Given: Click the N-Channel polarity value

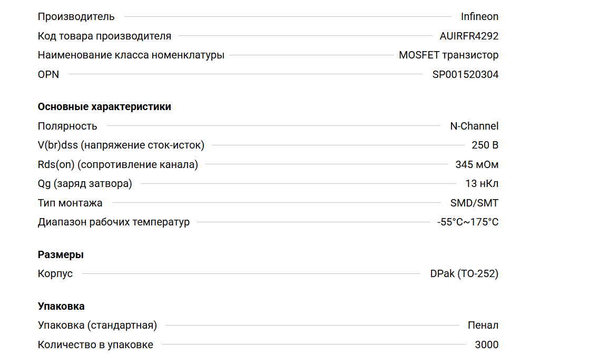Looking at the screenshot, I should pos(474,126).
